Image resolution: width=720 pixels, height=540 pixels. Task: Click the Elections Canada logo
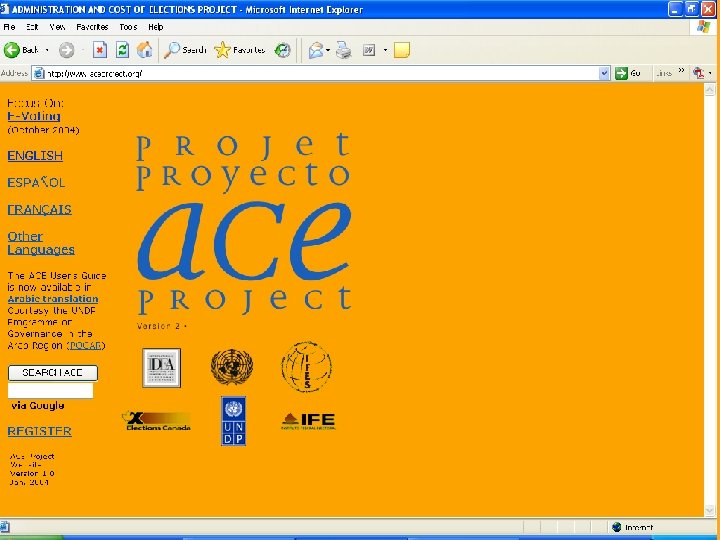tap(156, 421)
